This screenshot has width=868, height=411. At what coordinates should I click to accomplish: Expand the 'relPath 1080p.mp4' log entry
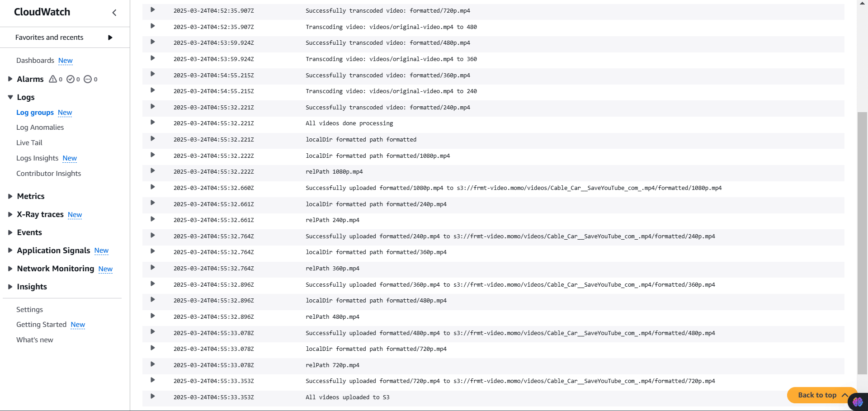[153, 171]
